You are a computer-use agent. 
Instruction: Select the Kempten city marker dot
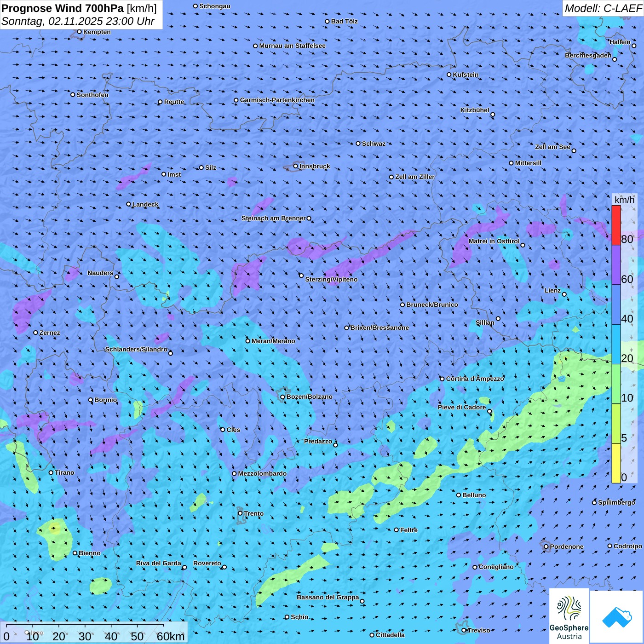pos(80,32)
